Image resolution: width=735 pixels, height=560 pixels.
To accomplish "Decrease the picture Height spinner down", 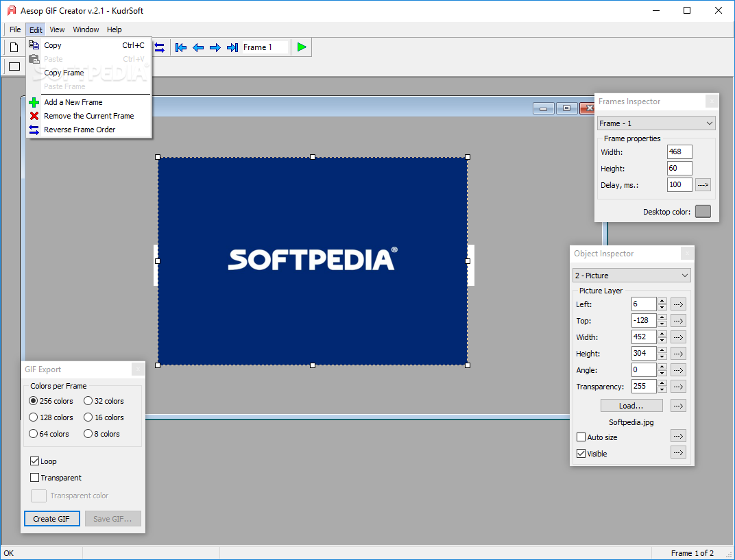I will (x=662, y=356).
